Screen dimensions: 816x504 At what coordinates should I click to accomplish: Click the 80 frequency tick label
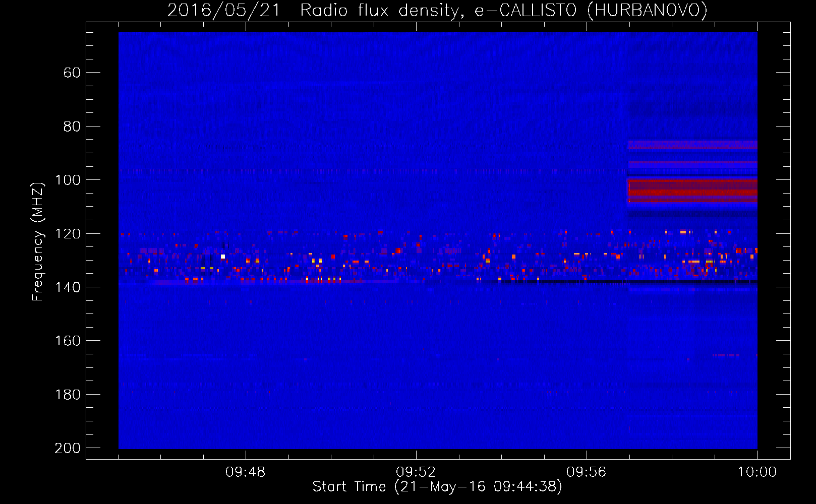click(x=72, y=127)
